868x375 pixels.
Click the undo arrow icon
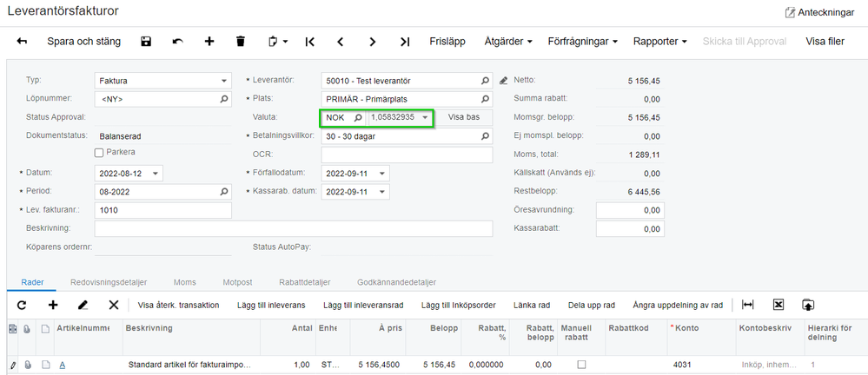[x=178, y=42]
